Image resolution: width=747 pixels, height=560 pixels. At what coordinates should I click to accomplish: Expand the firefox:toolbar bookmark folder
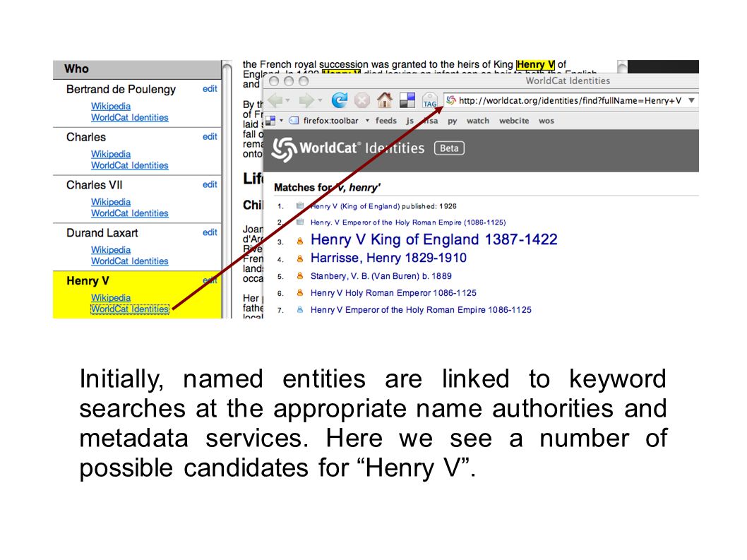(330, 121)
